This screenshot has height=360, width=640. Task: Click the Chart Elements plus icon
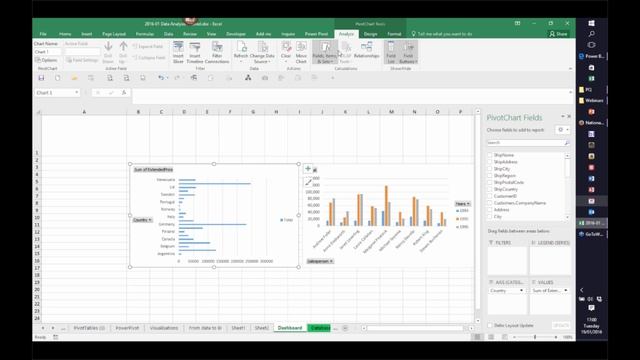click(308, 169)
